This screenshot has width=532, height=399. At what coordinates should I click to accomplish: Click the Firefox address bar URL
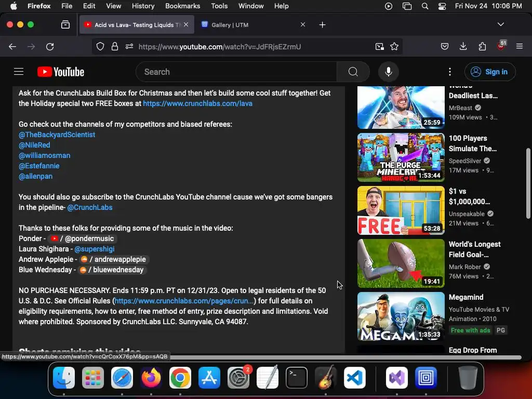point(220,47)
